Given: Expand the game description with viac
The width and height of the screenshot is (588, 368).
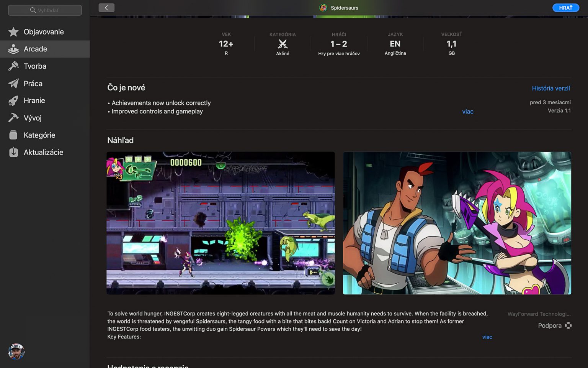Looking at the screenshot, I should point(487,337).
